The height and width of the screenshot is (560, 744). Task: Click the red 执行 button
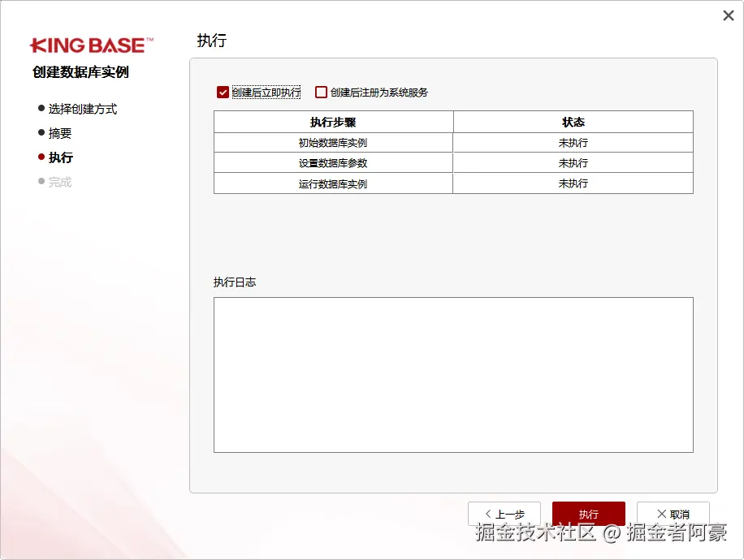point(588,514)
